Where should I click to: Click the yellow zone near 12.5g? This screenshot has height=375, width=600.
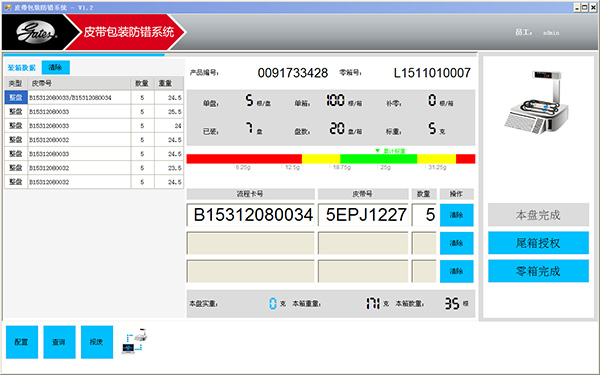(x=321, y=159)
